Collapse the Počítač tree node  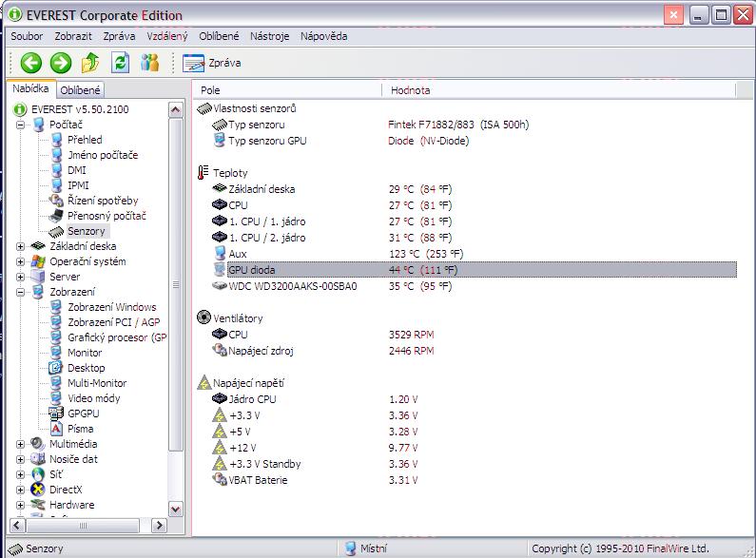pos(20,125)
